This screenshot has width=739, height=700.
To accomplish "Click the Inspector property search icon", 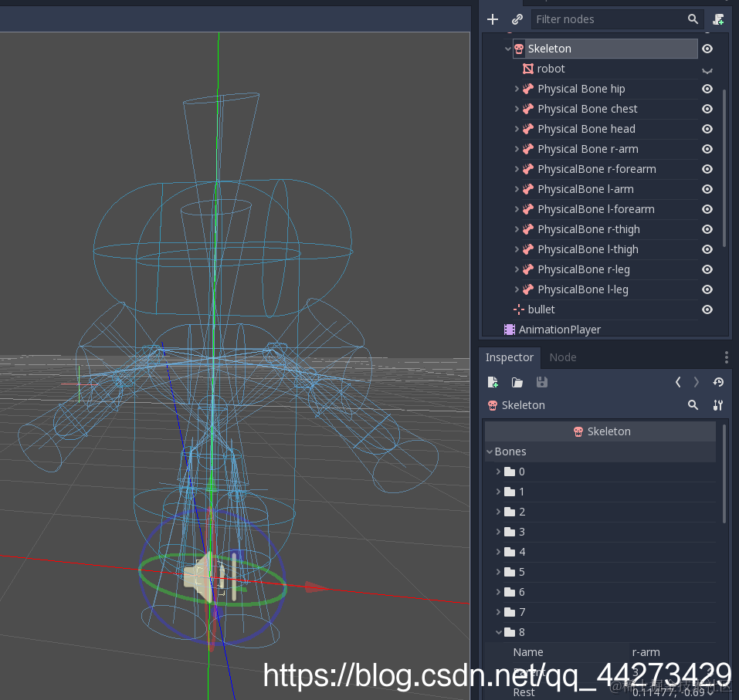I will (693, 405).
